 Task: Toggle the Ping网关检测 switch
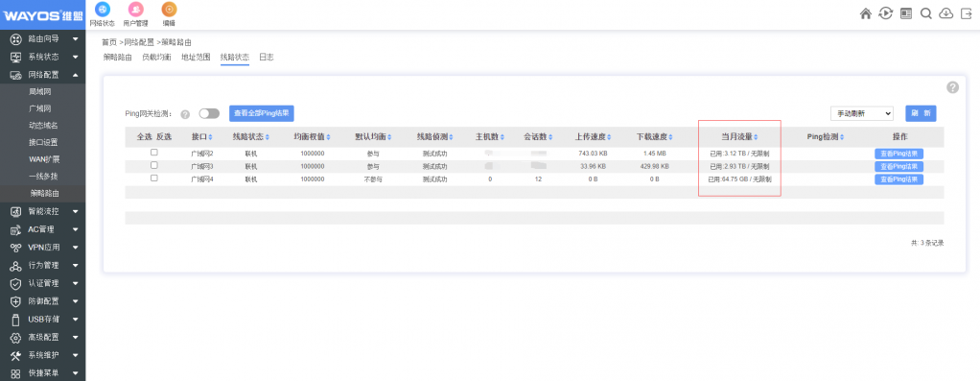[x=209, y=113]
